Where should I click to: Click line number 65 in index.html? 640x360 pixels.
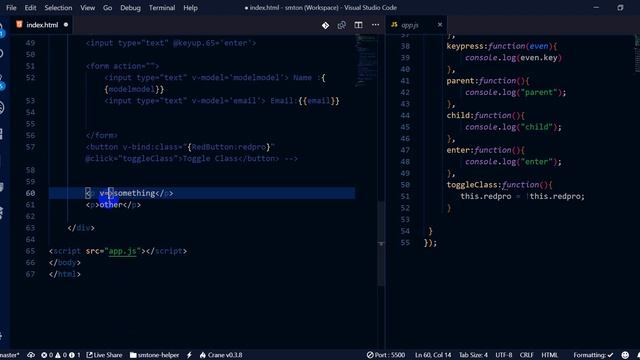click(x=30, y=251)
